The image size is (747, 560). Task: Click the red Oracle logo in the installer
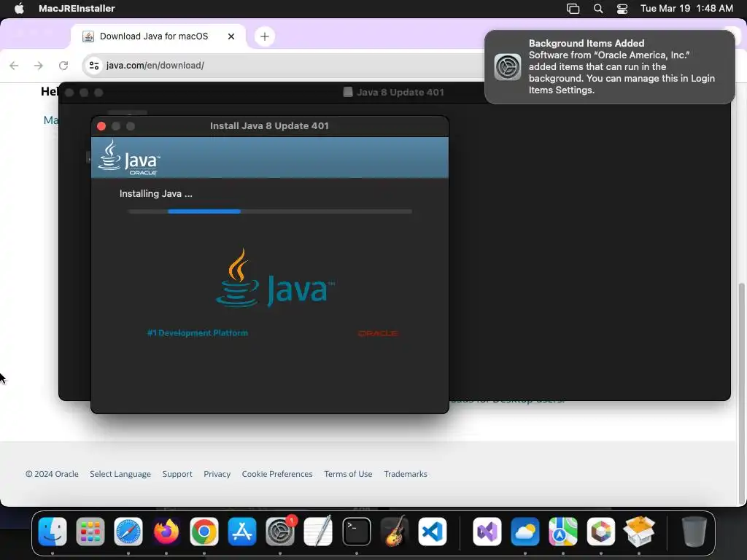pos(378,333)
